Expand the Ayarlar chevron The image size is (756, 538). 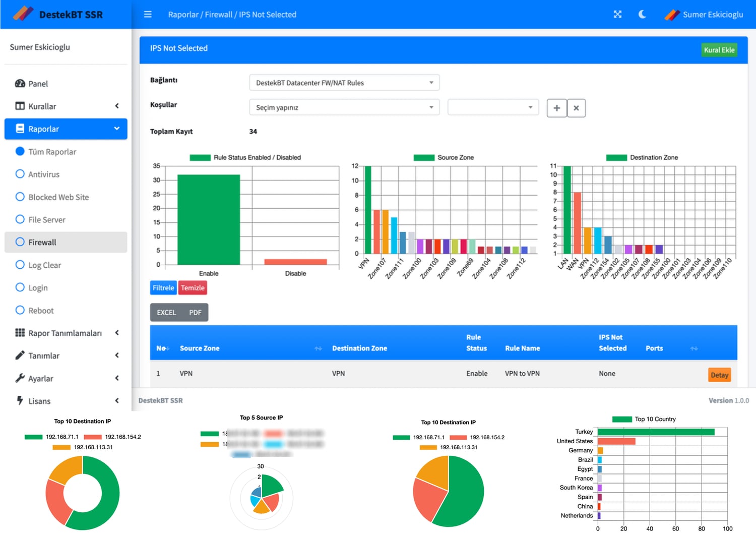pyautogui.click(x=117, y=378)
